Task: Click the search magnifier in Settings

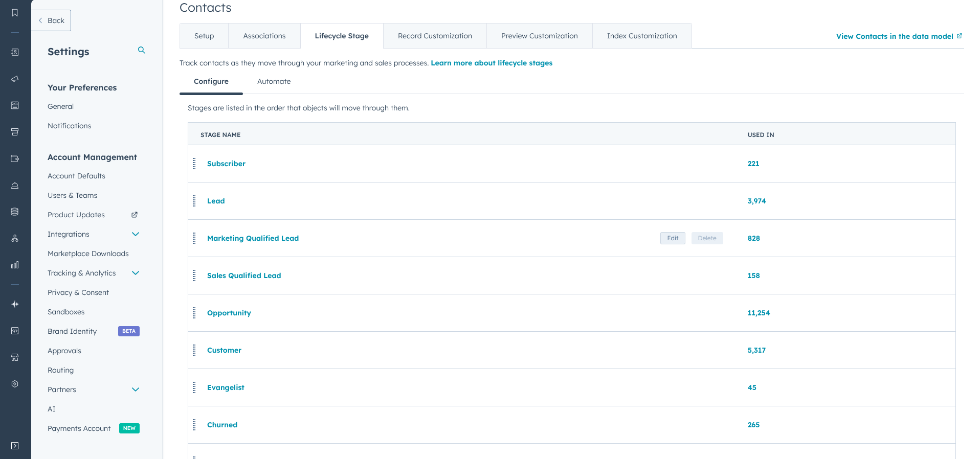Action: point(142,50)
